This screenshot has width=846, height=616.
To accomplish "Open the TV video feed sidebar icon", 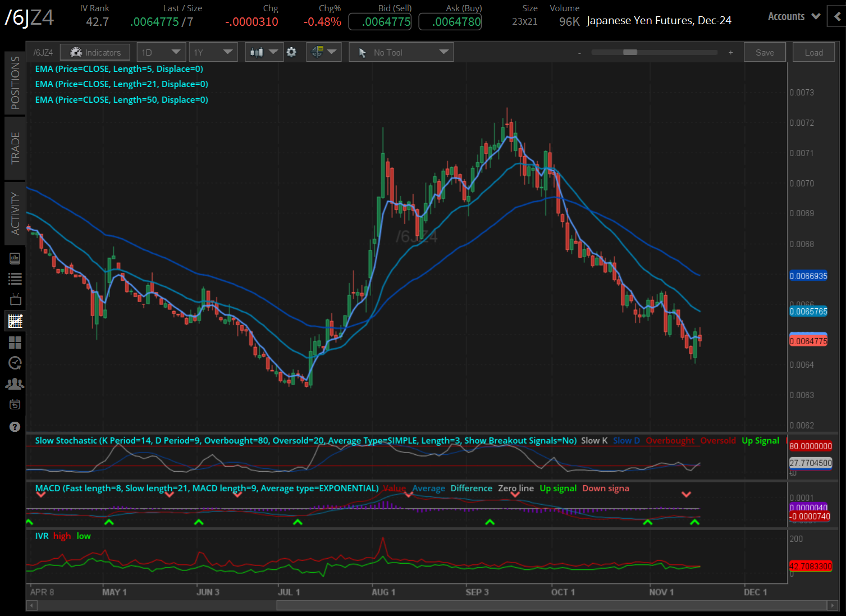I will pos(15,299).
